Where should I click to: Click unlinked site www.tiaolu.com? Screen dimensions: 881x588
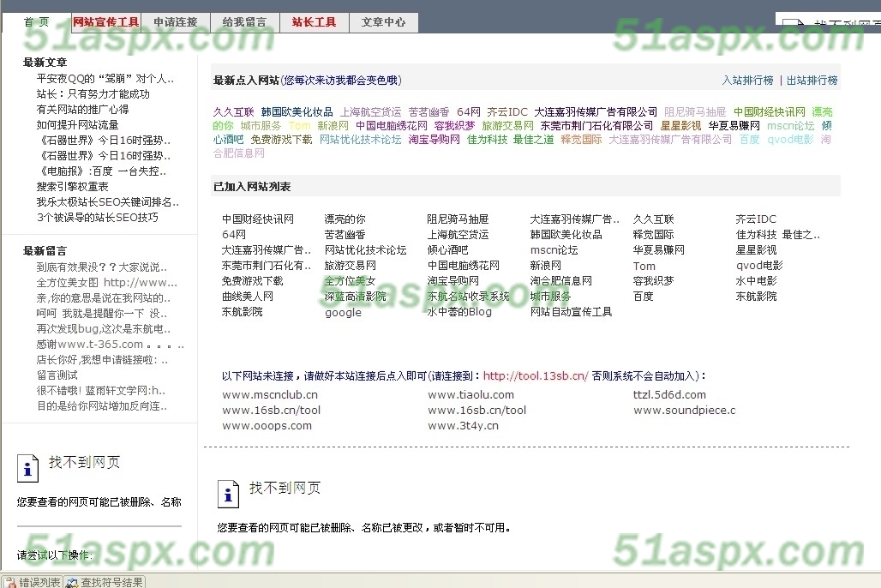point(471,395)
